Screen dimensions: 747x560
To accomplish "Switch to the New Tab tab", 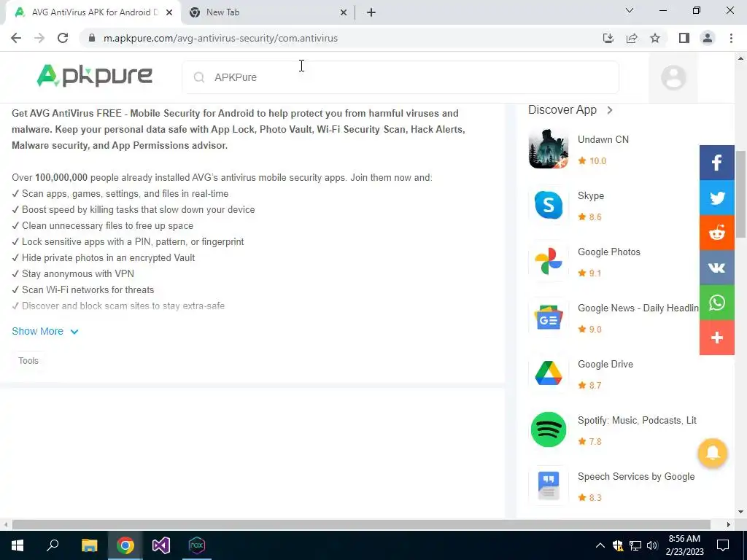I will pos(267,12).
